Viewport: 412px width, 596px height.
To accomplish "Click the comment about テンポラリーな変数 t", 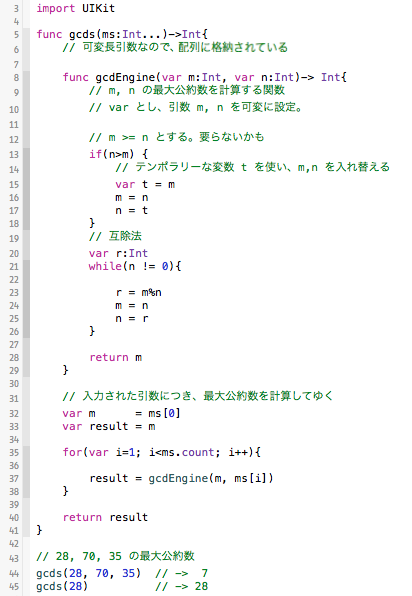I will [252, 167].
